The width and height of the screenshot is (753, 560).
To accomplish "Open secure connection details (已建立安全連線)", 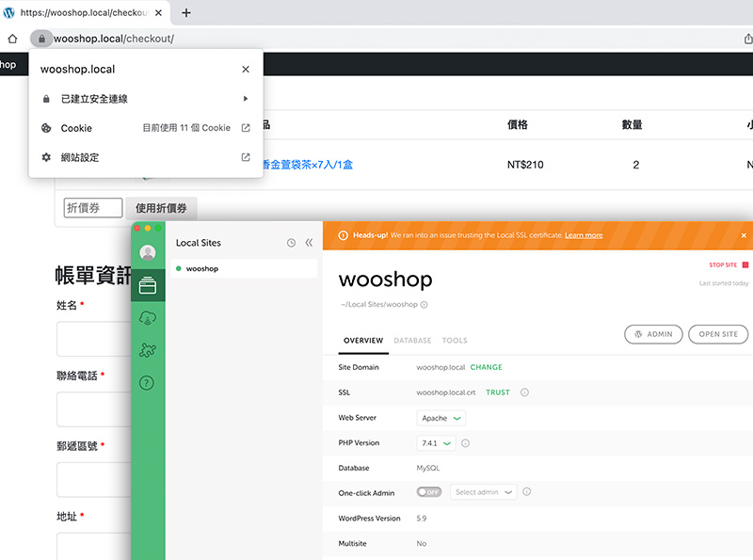I will tap(146, 99).
